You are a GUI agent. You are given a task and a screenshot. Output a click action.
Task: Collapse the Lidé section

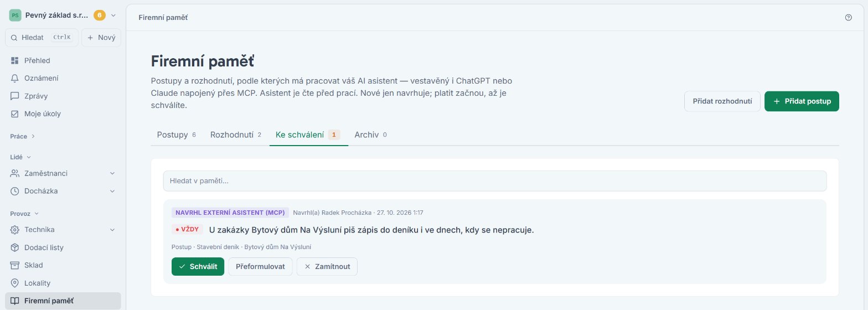(20, 157)
